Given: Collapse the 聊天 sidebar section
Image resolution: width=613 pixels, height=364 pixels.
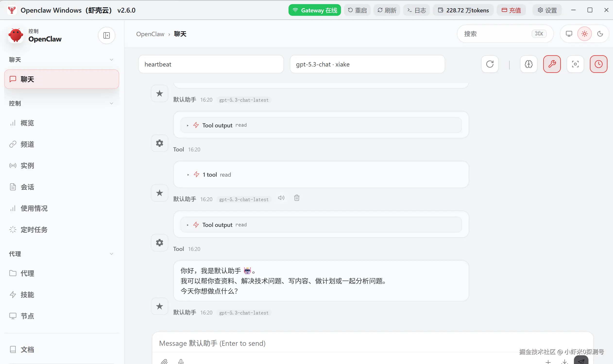Looking at the screenshot, I should click(x=111, y=60).
